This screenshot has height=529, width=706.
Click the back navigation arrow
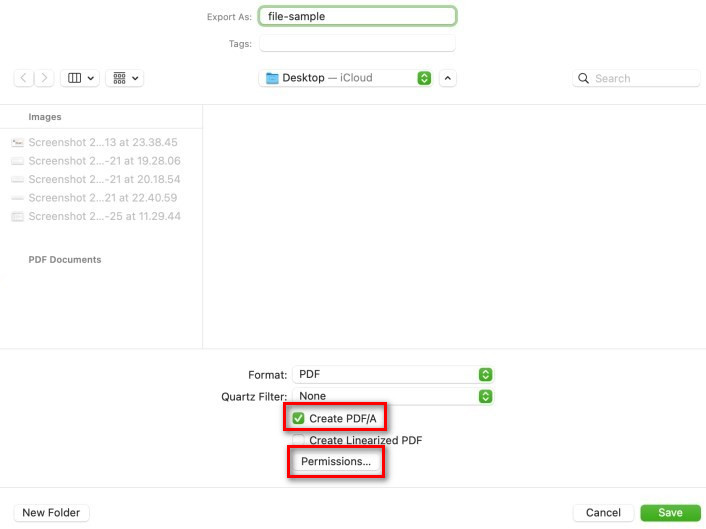click(24, 78)
